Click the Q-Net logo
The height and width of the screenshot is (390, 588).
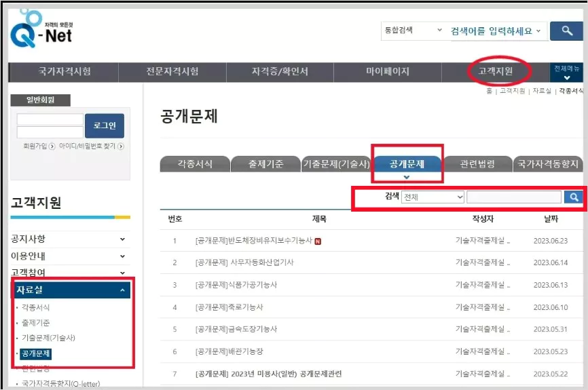pos(41,30)
